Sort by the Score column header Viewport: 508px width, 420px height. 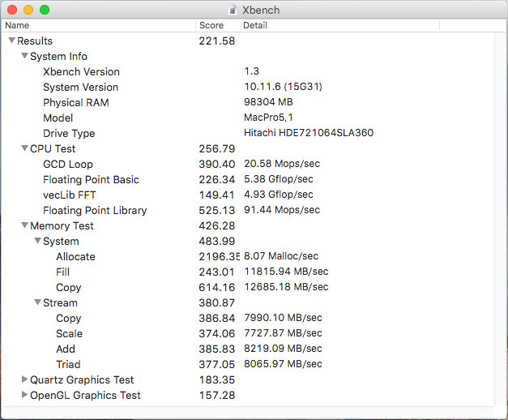click(x=216, y=25)
